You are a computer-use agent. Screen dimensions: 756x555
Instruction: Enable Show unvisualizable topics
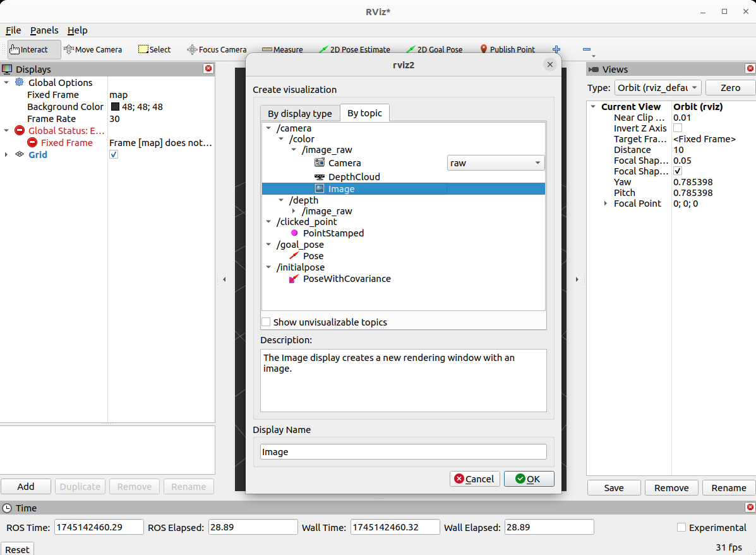[266, 322]
